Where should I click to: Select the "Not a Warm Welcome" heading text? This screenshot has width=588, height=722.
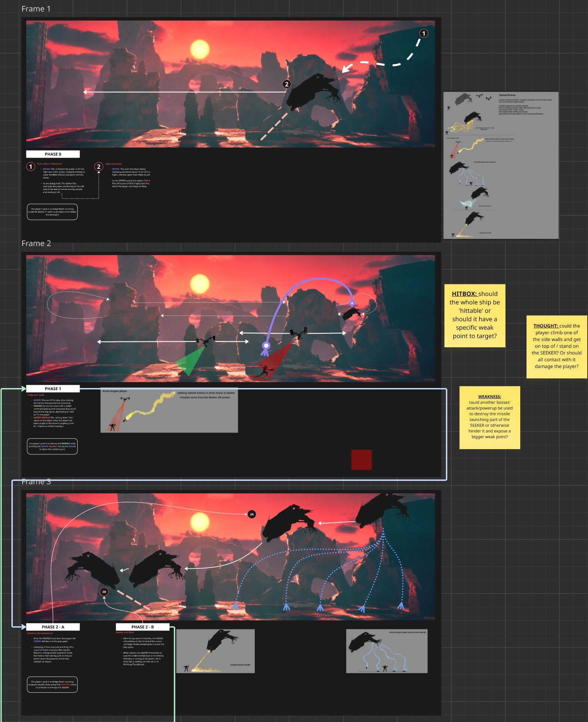click(49, 164)
